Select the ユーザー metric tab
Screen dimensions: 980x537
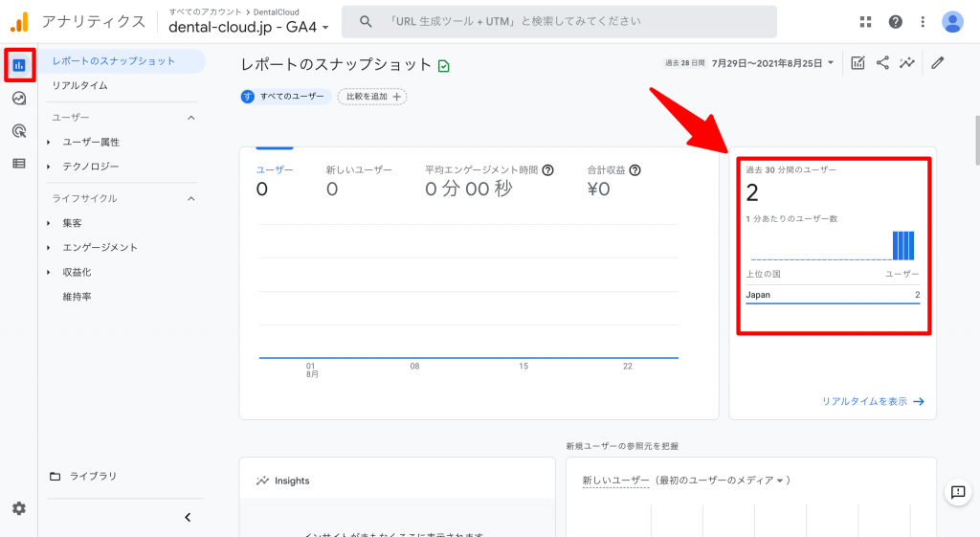[x=275, y=179]
